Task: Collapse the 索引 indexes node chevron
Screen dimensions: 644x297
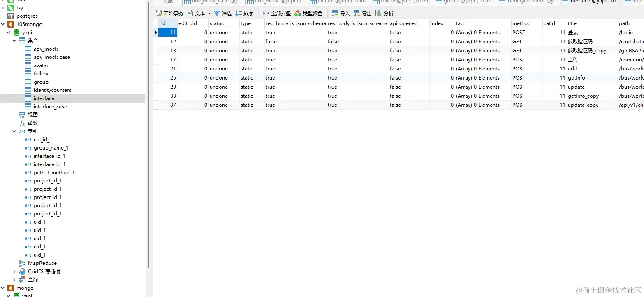Action: [x=14, y=131]
